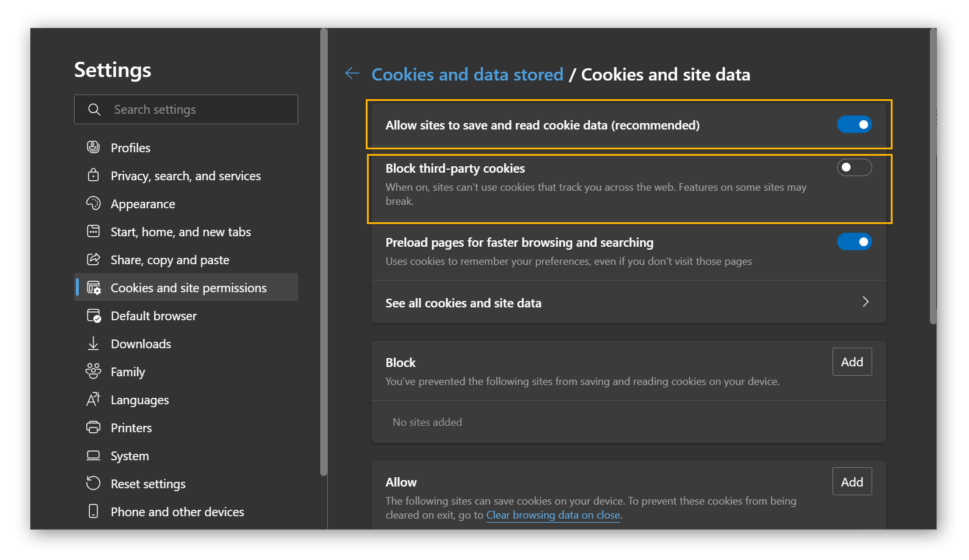The height and width of the screenshot is (560, 969).
Task: Click the back arrow near the page title
Action: pyautogui.click(x=352, y=73)
